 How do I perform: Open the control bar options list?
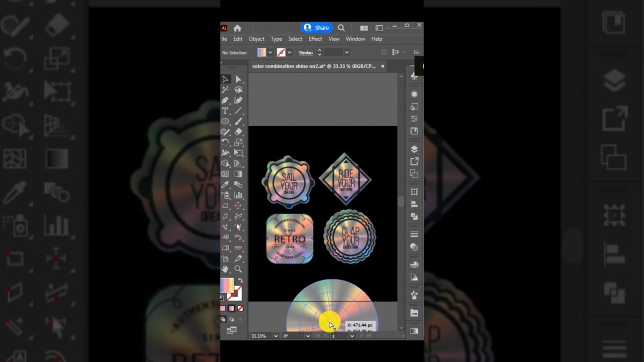pos(416,52)
